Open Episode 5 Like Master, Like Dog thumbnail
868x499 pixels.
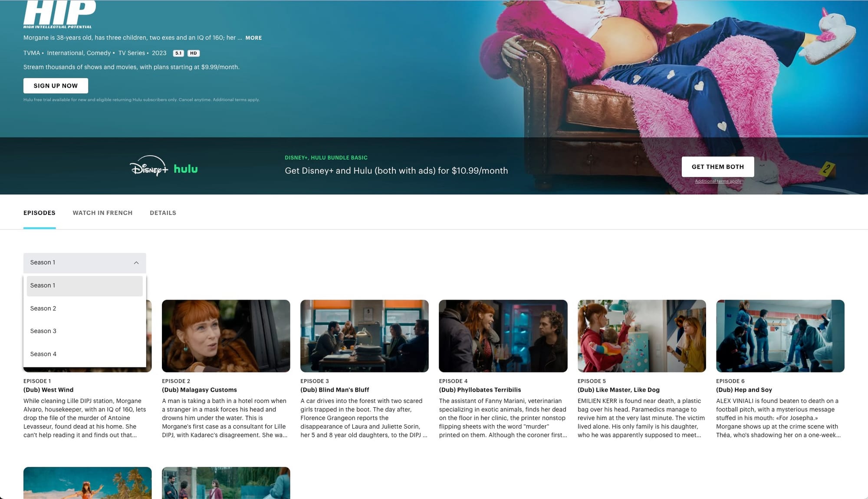pyautogui.click(x=642, y=336)
